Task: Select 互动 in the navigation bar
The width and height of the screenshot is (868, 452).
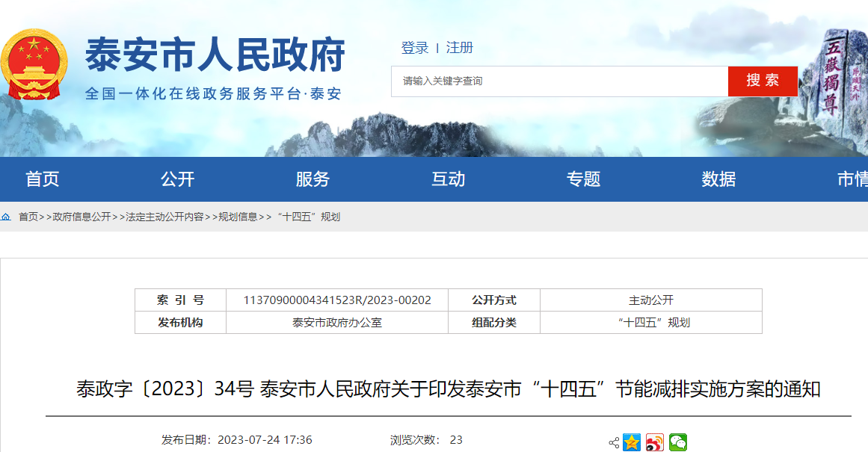Action: pos(448,179)
